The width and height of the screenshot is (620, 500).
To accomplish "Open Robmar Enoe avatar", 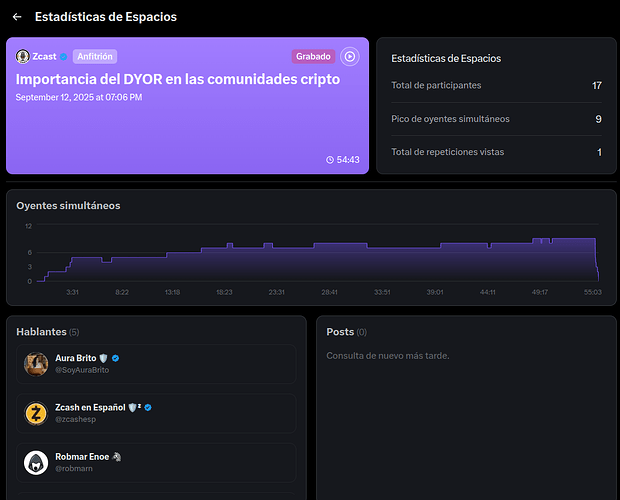I will [36, 463].
